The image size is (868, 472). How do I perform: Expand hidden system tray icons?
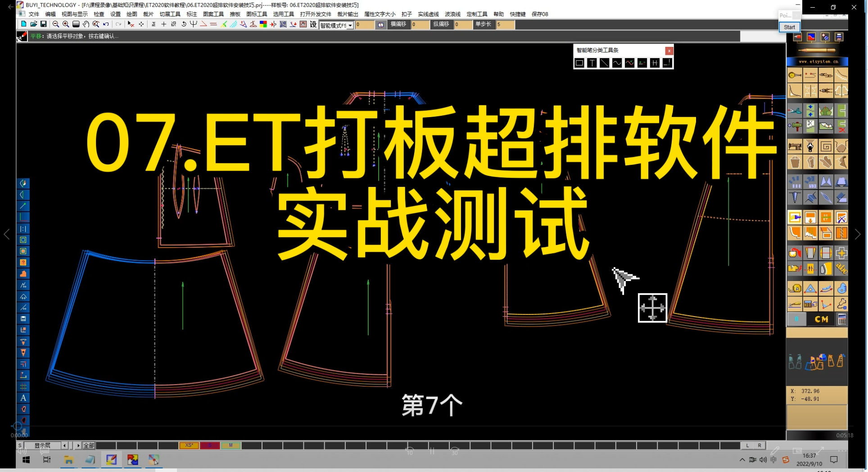(742, 460)
